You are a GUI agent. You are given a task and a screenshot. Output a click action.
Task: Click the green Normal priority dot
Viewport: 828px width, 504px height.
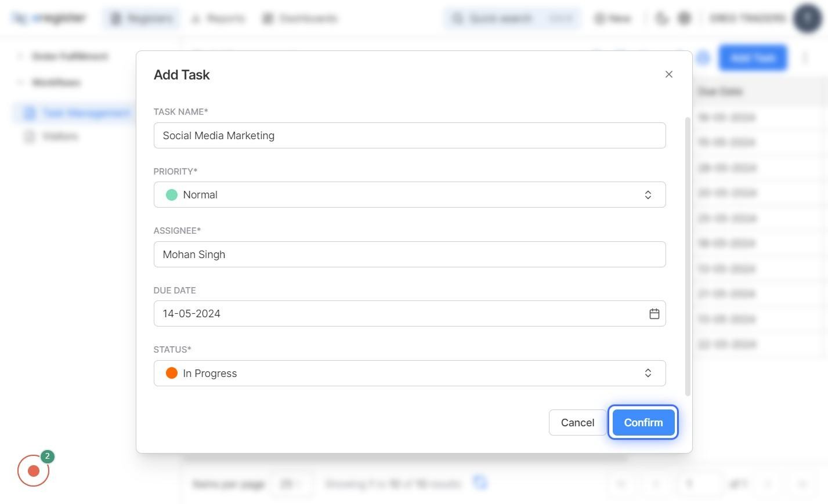coord(172,195)
